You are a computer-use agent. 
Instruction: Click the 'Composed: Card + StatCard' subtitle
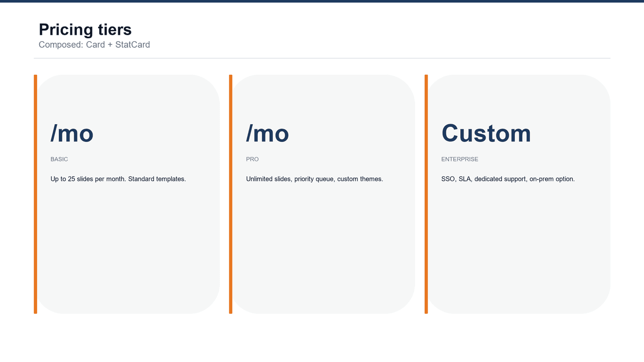click(94, 45)
